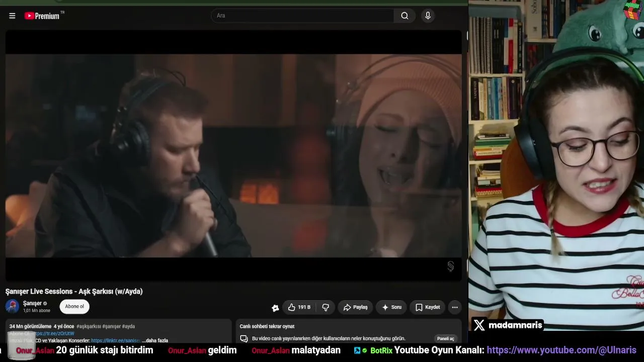Click the icon left of the like button
Viewport: 644px width, 362px height.
(275, 308)
